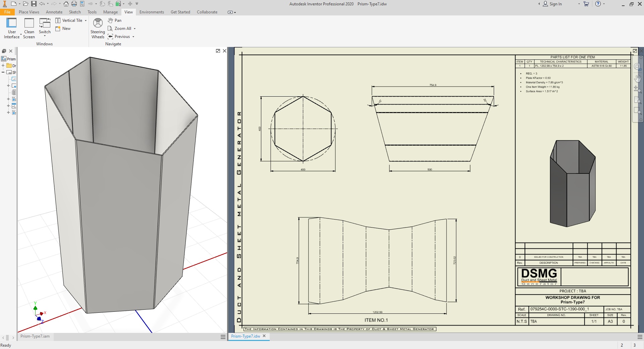644x349 pixels.
Task: Open the Vertical Tile dropdown arrow
Action: 86,20
